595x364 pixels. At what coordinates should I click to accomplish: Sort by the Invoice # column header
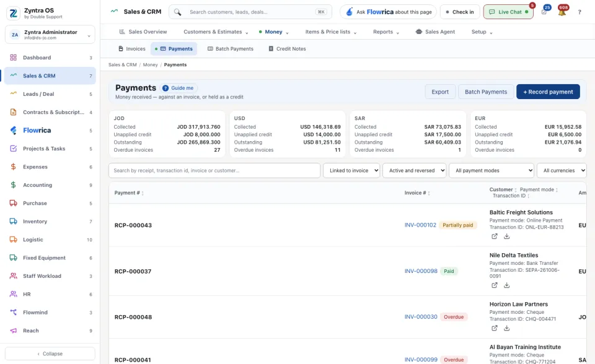click(x=417, y=193)
